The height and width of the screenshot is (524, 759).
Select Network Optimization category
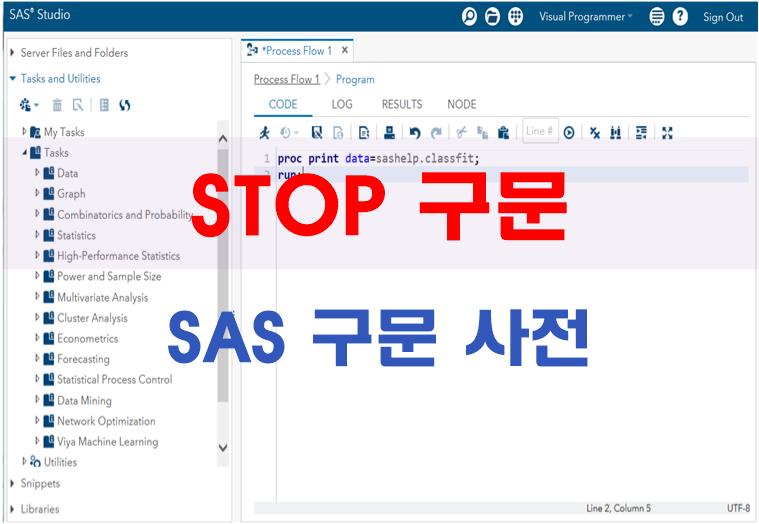click(106, 421)
